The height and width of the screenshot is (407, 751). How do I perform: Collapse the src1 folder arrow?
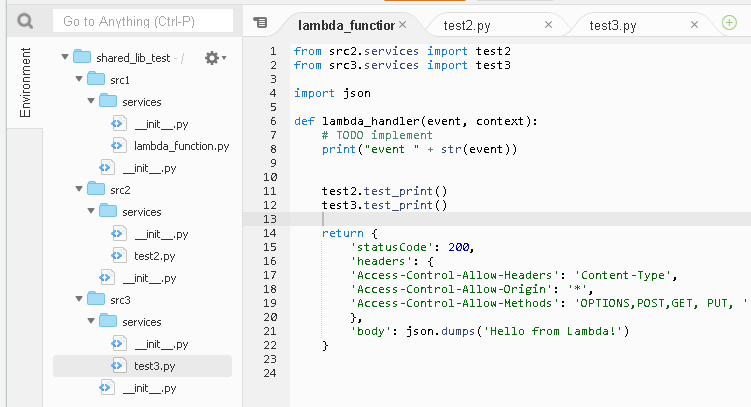coord(79,79)
